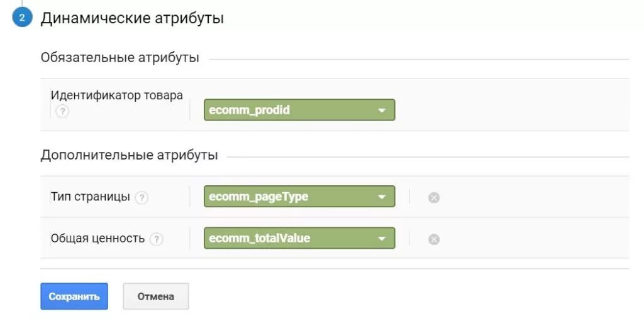Open help icon next to Общая ценность

click(x=157, y=239)
